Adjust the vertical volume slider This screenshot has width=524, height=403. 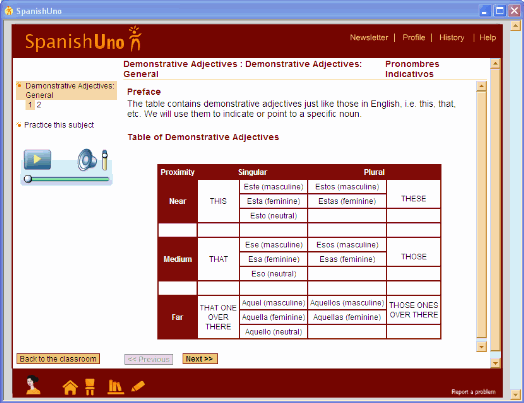coord(105,160)
